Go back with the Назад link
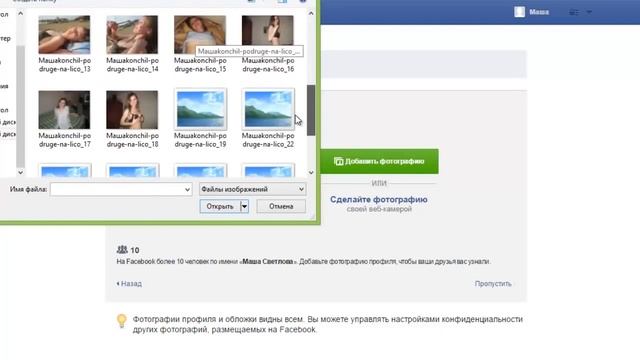This screenshot has width=640, height=360. pos(129,284)
